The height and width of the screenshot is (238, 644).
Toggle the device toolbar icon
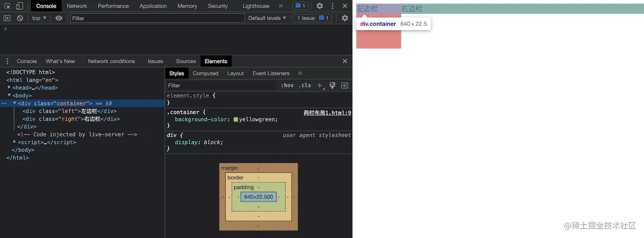[19, 6]
